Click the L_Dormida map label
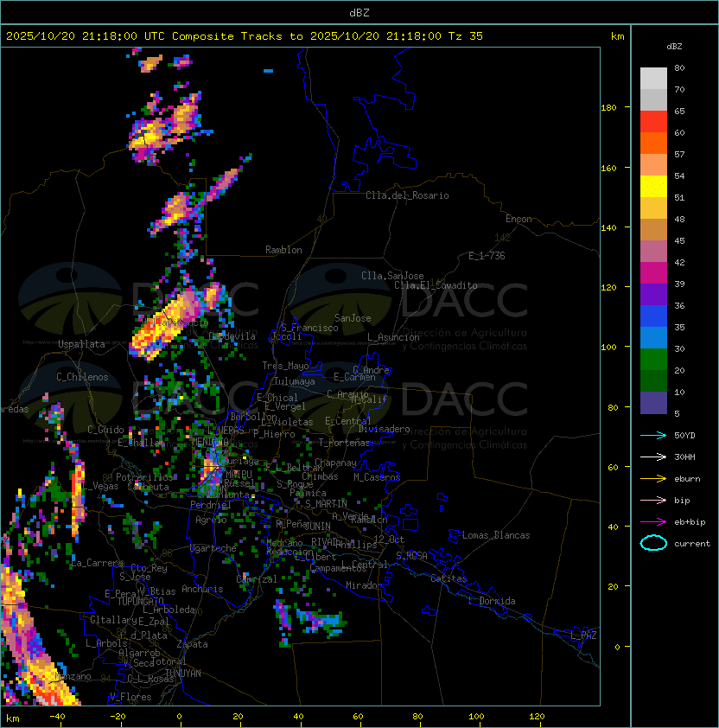 [492, 601]
